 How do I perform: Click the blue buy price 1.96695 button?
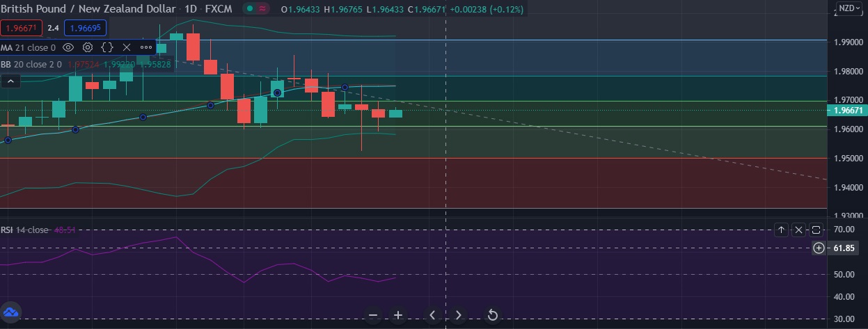(x=85, y=28)
